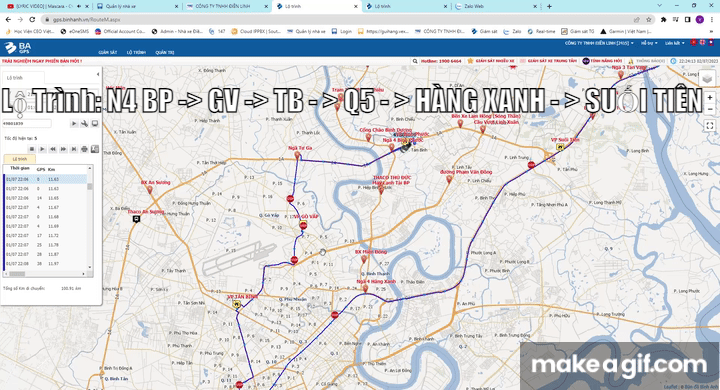Viewport: 720px width, 390px height.
Task: Export route data to Excel
Action: pyautogui.click(x=95, y=149)
